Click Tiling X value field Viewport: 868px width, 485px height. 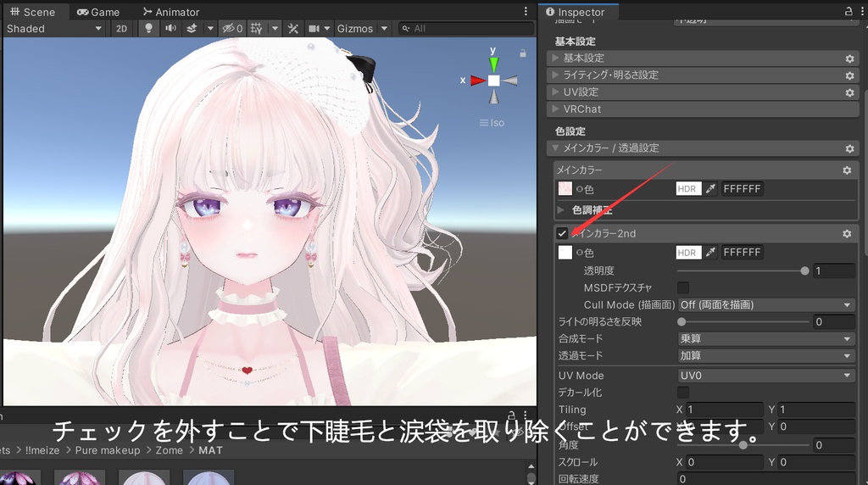tap(724, 410)
